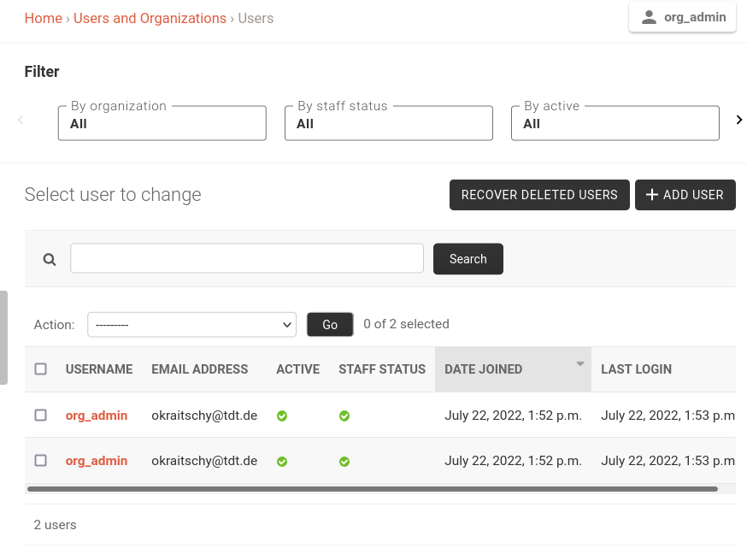This screenshot has height=560, width=747.
Task: Click the green staff status checkmark, first row
Action: [x=344, y=416]
